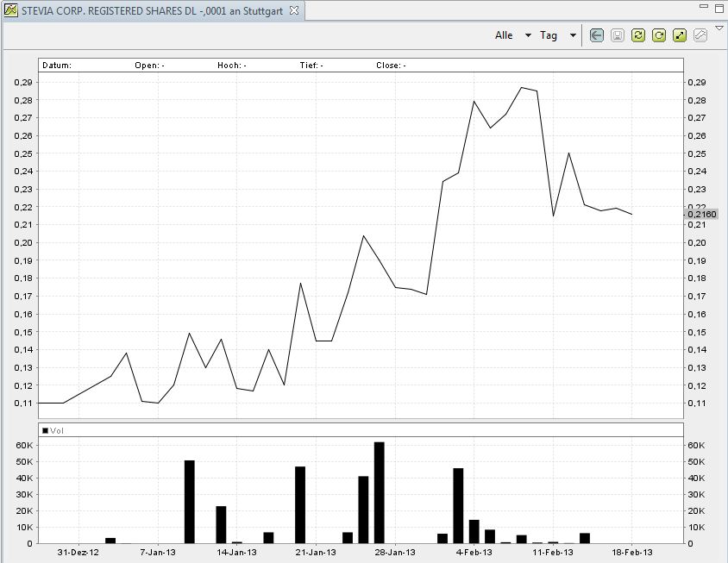This screenshot has height=563, width=728.
Task: Click the refresh chart icon with two arrows
Action: [637, 35]
